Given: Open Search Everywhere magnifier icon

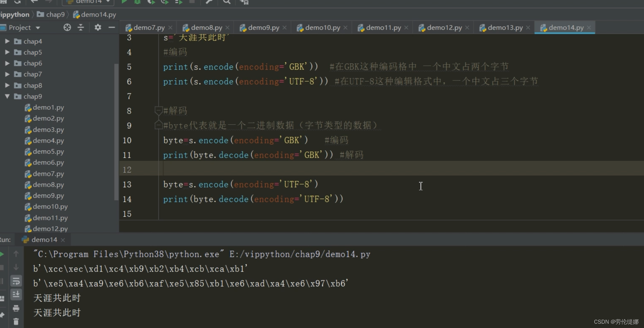Looking at the screenshot, I should point(226,2).
